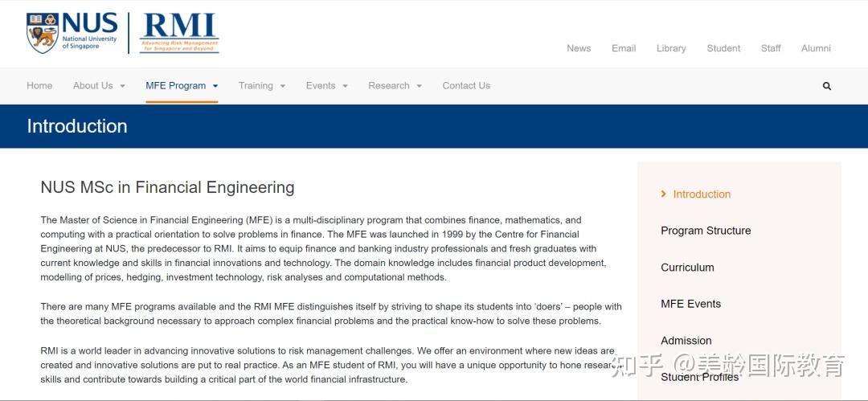
Task: Expand the About Us dropdown menu
Action: pos(99,86)
